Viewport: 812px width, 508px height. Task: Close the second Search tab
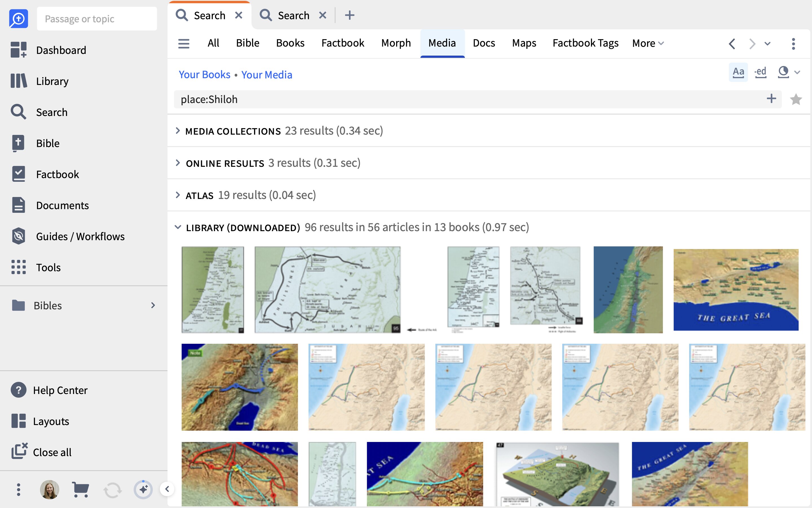(x=323, y=15)
